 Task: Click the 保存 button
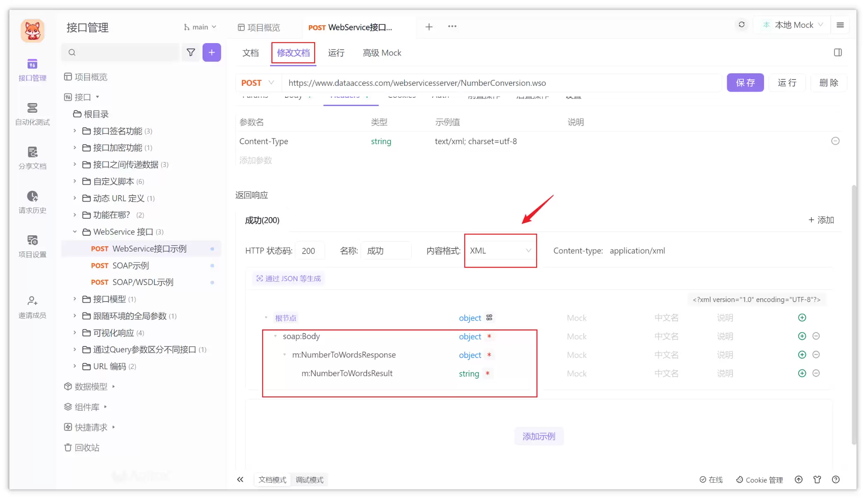pyautogui.click(x=745, y=83)
